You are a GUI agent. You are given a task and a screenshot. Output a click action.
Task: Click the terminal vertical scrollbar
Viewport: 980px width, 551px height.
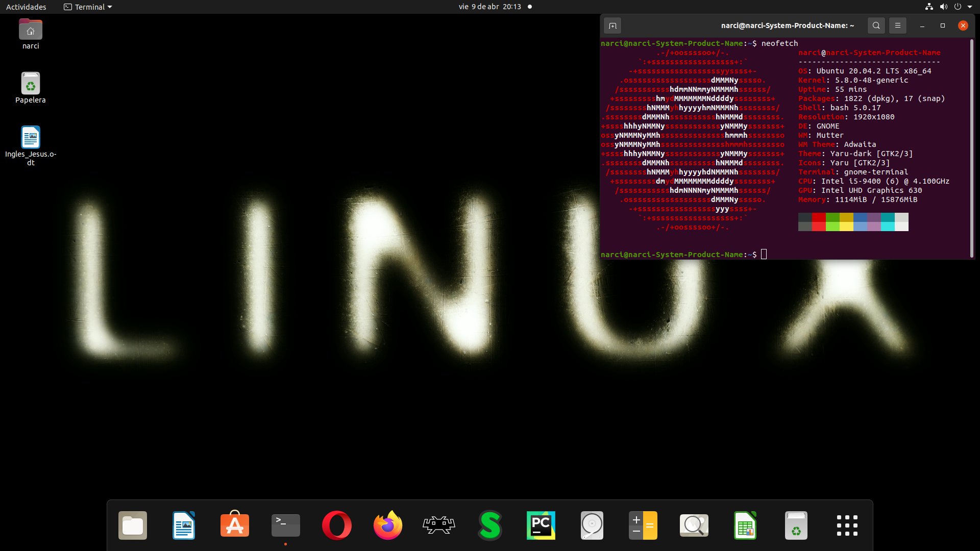971,148
